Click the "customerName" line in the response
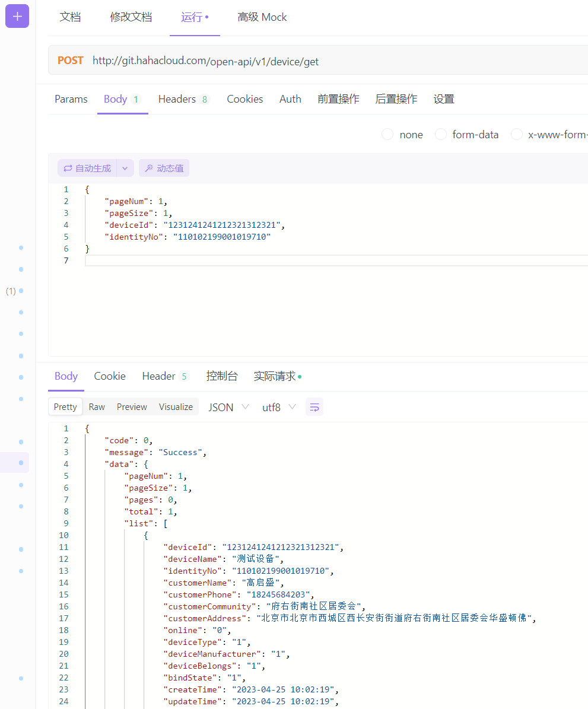 [224, 583]
